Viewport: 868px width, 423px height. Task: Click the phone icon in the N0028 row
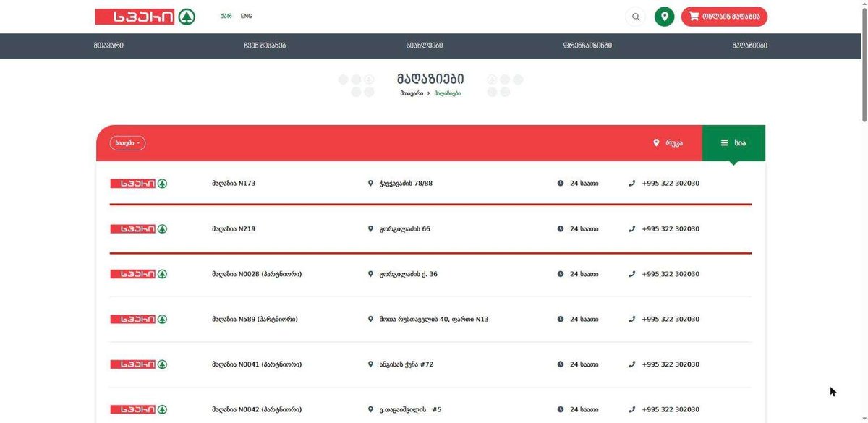[632, 274]
